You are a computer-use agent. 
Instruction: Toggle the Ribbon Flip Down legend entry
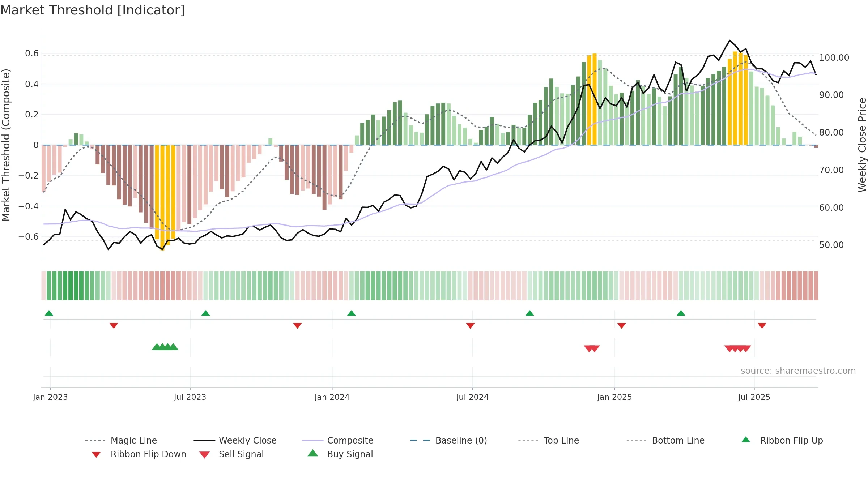tap(139, 454)
